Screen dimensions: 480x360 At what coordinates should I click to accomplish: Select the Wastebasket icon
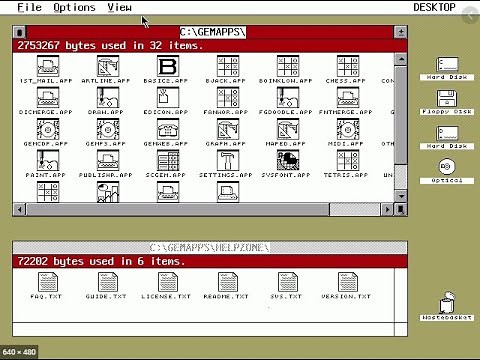click(447, 302)
